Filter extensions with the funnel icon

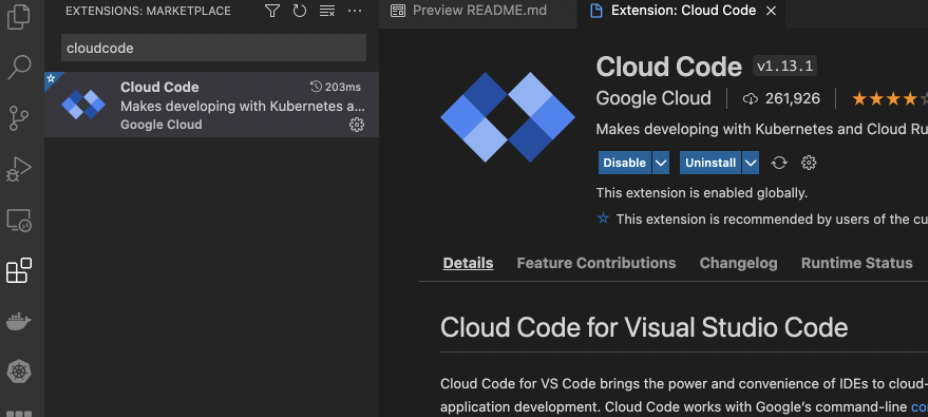[x=272, y=11]
